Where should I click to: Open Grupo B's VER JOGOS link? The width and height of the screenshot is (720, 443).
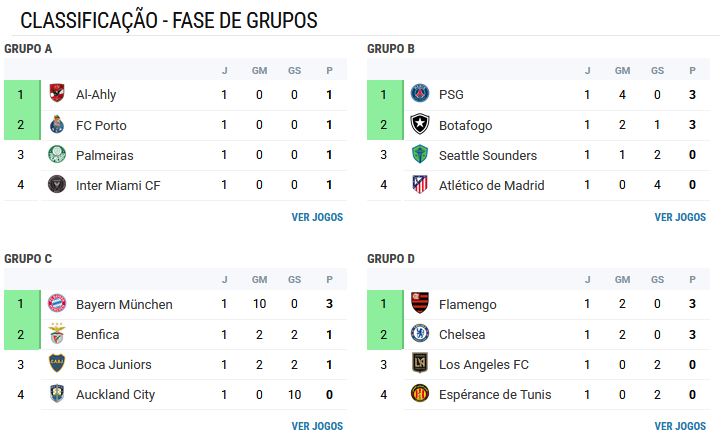pos(680,217)
